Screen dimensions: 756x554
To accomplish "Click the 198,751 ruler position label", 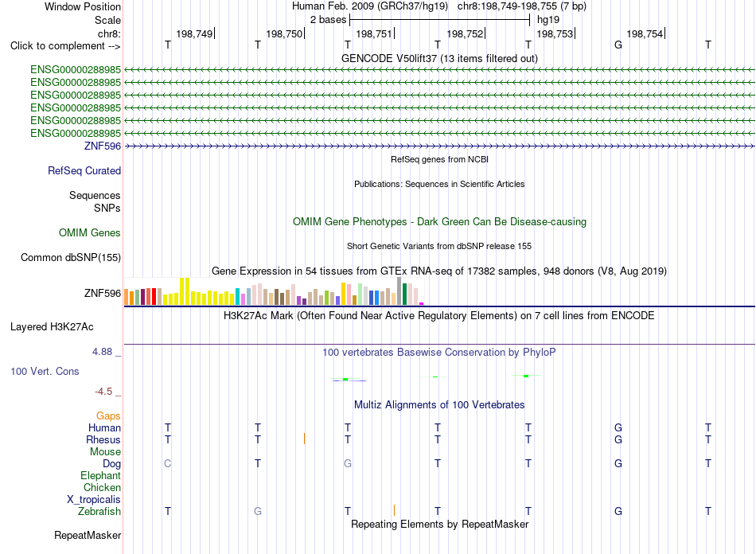I will (374, 33).
